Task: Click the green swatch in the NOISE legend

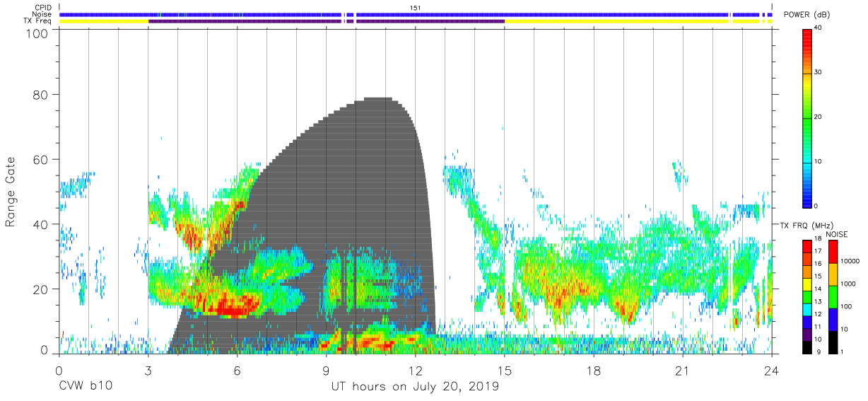Action: tap(834, 296)
